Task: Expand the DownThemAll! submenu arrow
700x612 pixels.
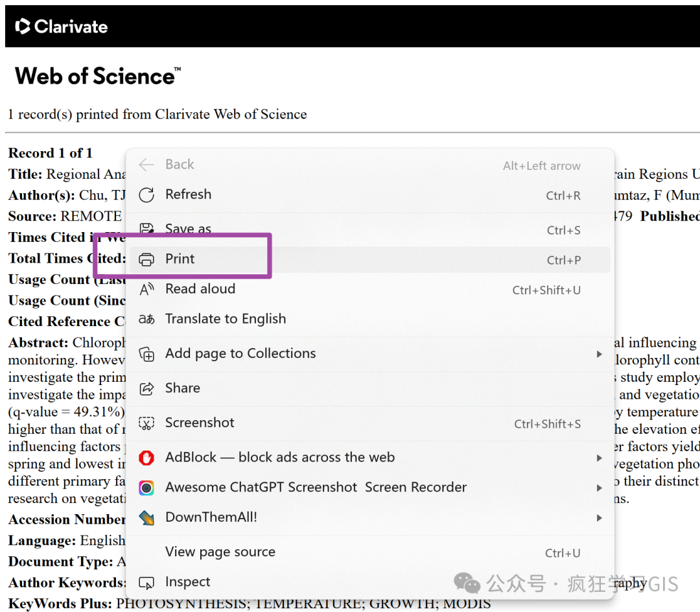Action: (x=599, y=518)
